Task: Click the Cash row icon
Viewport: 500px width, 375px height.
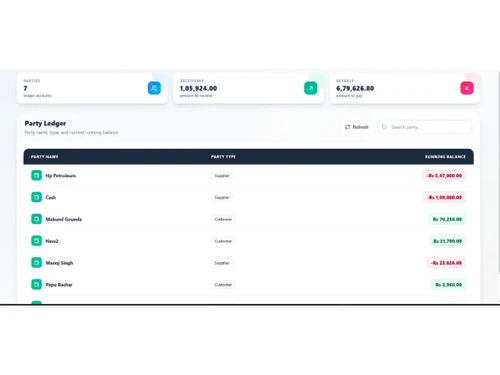Action: coord(36,197)
